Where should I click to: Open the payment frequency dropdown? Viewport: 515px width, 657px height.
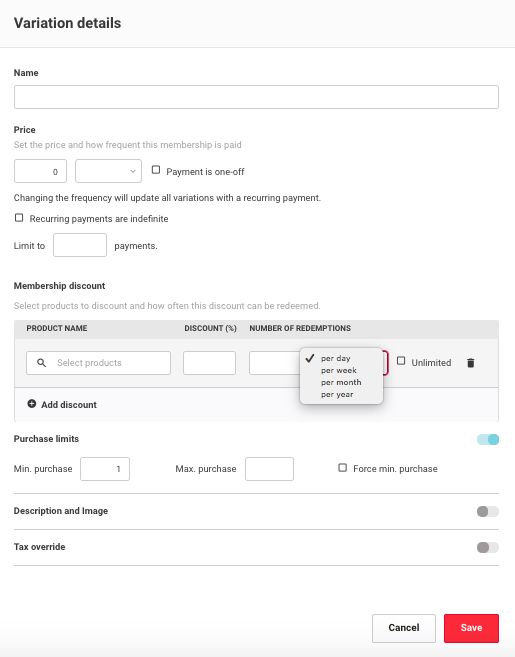(109, 171)
